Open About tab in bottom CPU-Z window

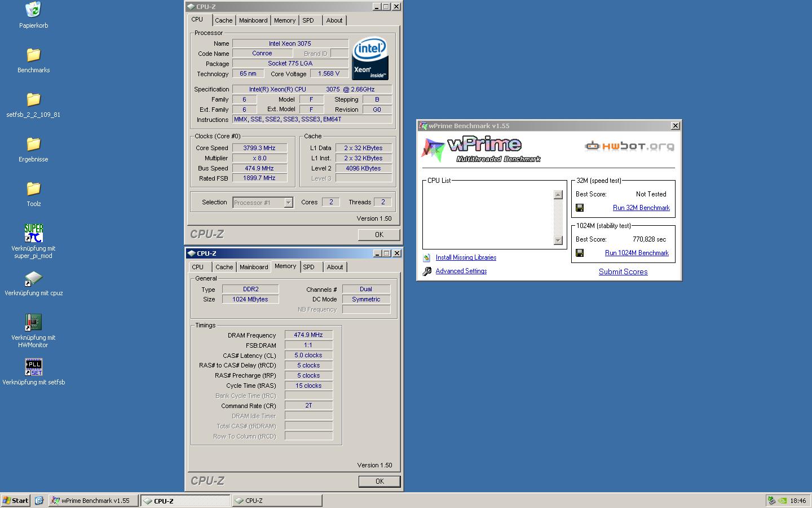(335, 267)
